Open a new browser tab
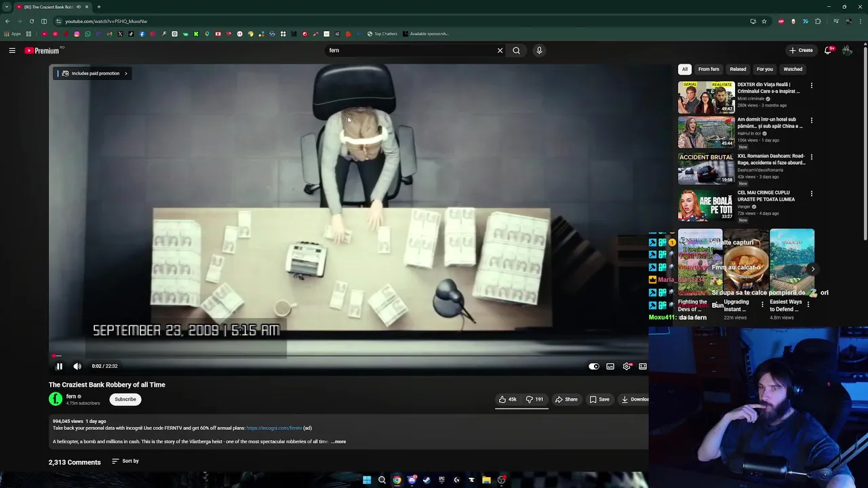The height and width of the screenshot is (488, 868). point(99,7)
